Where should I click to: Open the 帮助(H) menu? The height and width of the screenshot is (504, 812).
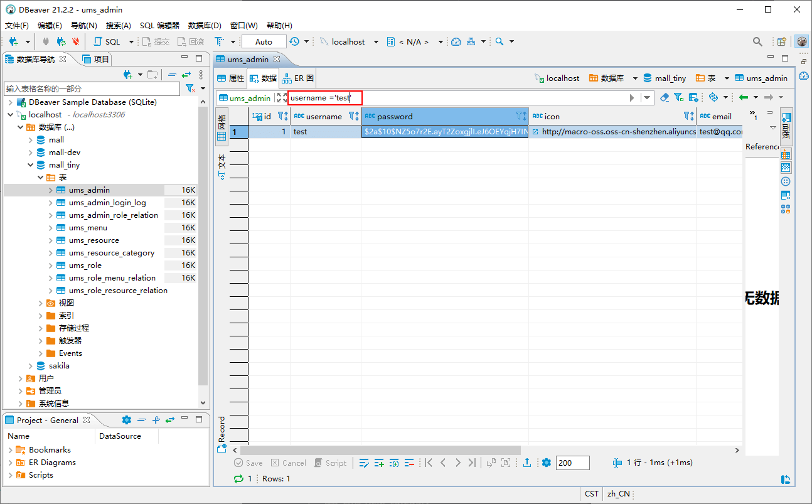click(x=279, y=26)
